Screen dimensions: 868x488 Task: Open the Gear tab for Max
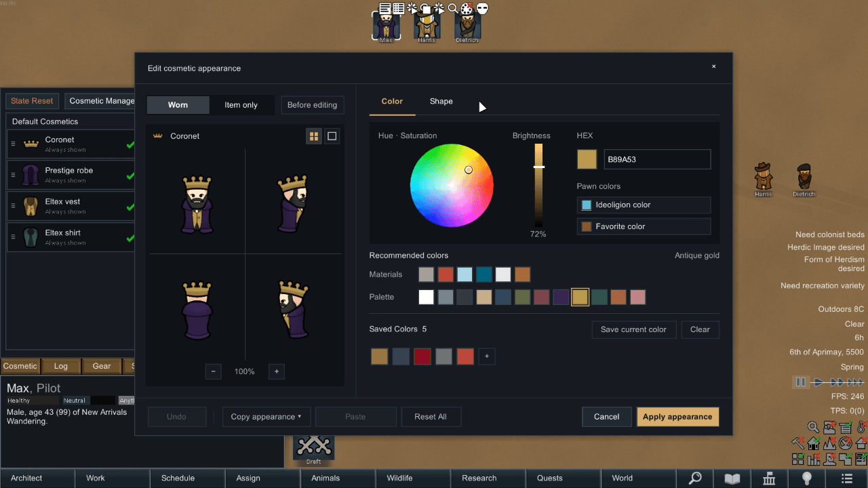pos(102,366)
